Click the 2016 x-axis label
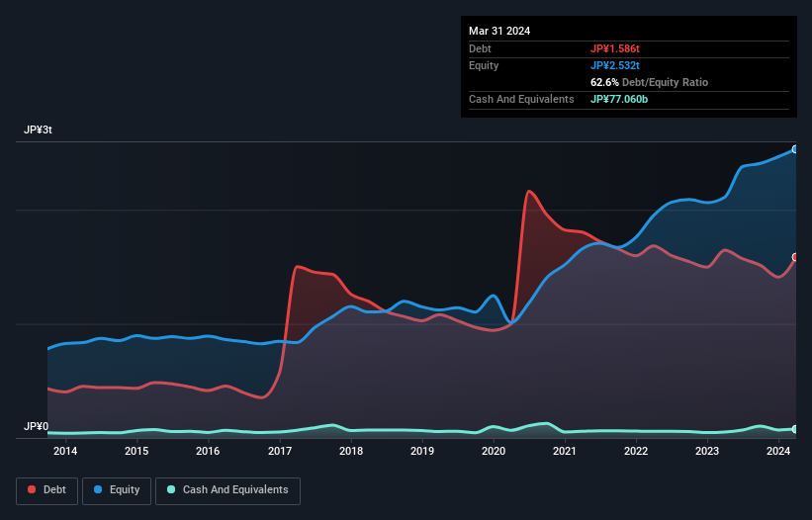812x520 pixels. pyautogui.click(x=208, y=451)
